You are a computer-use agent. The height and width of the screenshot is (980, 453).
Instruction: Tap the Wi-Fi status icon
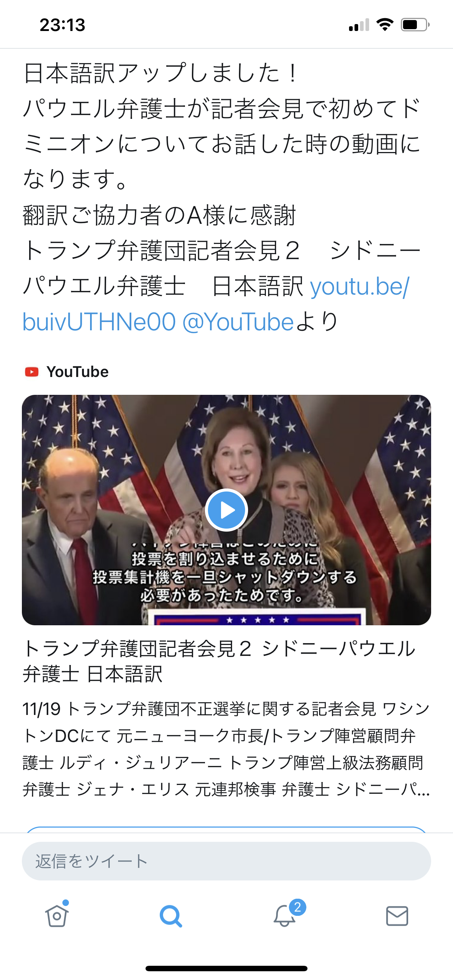(x=384, y=25)
